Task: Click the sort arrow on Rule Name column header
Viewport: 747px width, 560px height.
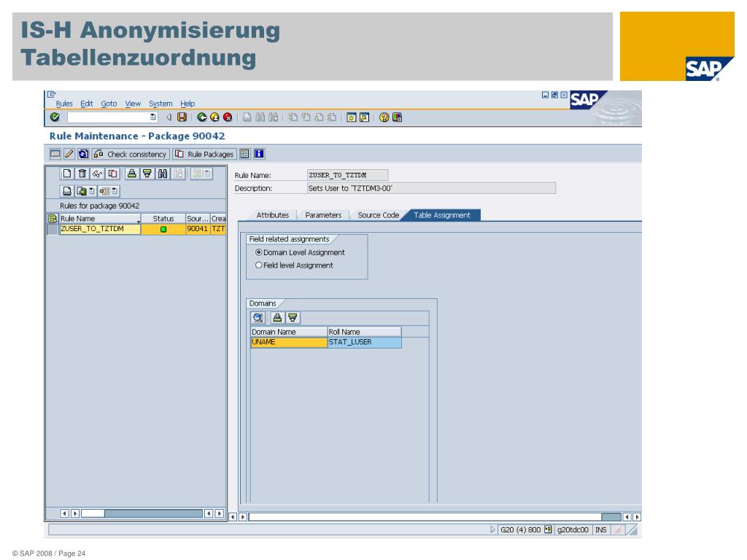Action: [x=139, y=222]
